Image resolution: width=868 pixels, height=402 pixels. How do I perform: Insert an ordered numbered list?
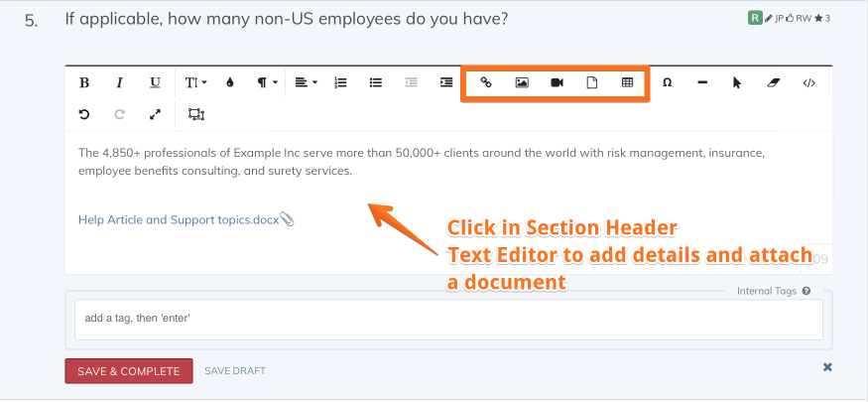(x=340, y=83)
